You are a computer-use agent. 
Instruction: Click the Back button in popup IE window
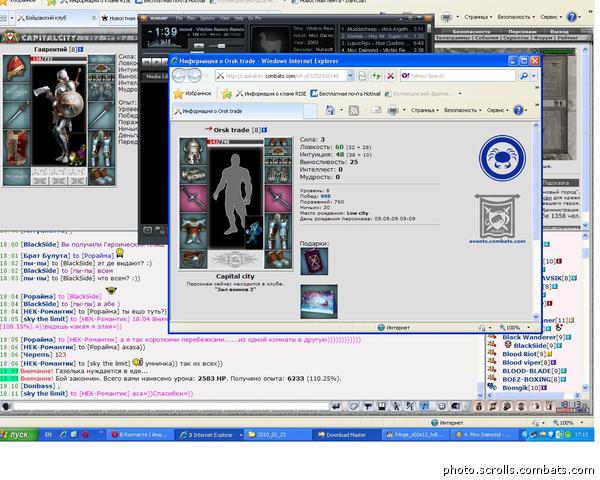point(179,75)
